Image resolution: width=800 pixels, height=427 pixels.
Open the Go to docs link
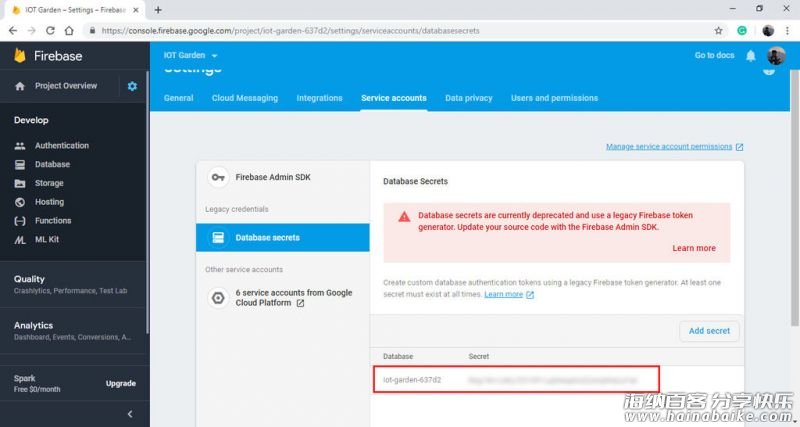pyautogui.click(x=714, y=55)
